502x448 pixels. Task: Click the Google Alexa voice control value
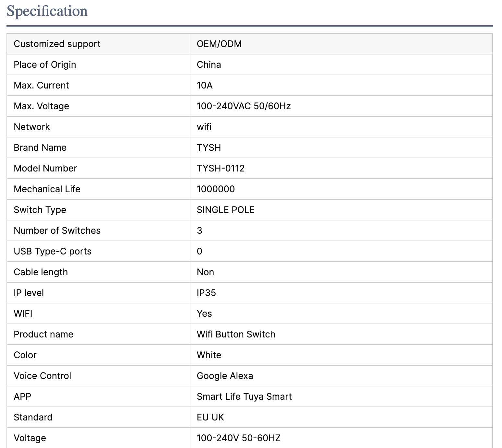pyautogui.click(x=225, y=376)
